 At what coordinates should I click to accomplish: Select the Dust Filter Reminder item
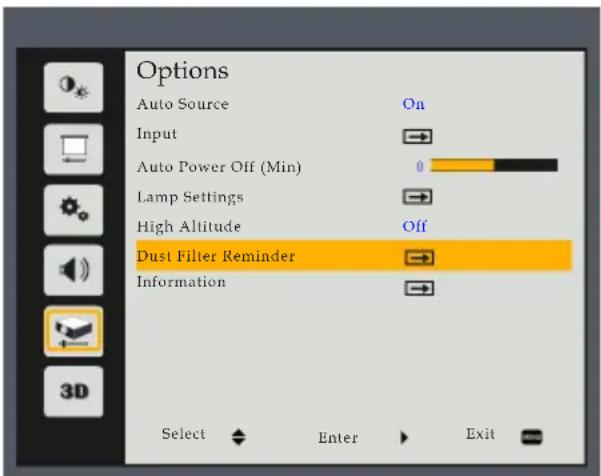point(354,256)
